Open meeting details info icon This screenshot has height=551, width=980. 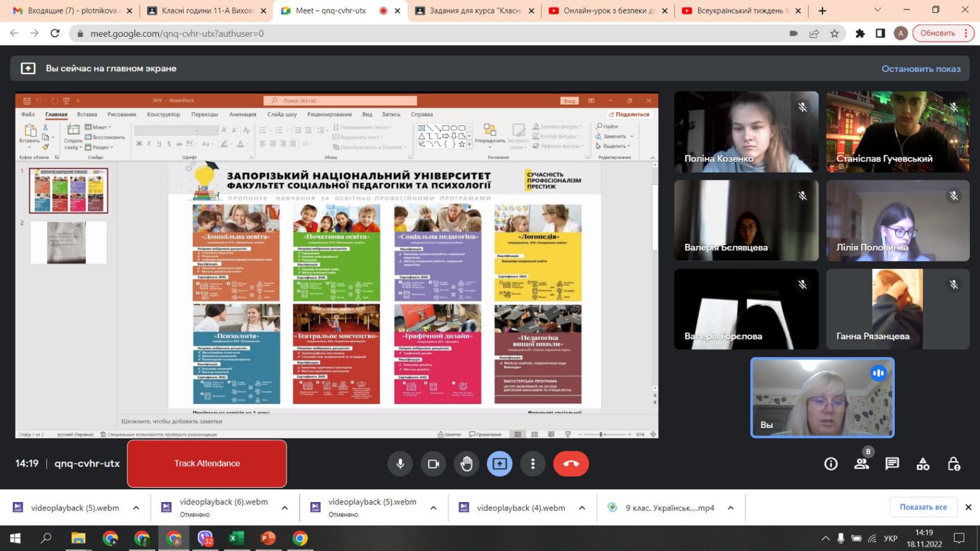click(831, 464)
